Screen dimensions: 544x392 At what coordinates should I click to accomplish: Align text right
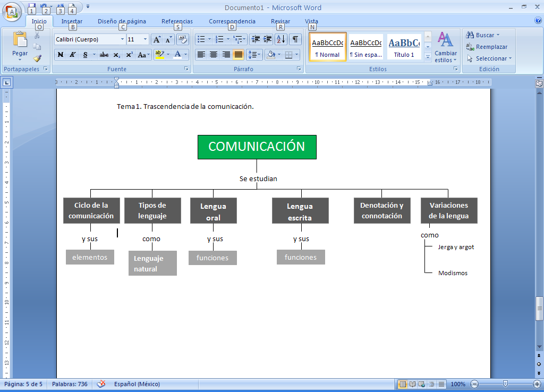226,55
